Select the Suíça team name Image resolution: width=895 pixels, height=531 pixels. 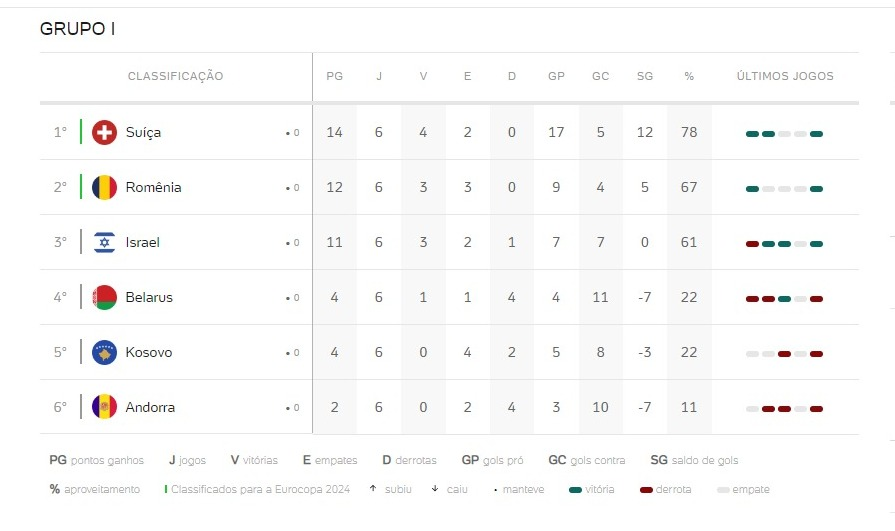(x=143, y=132)
